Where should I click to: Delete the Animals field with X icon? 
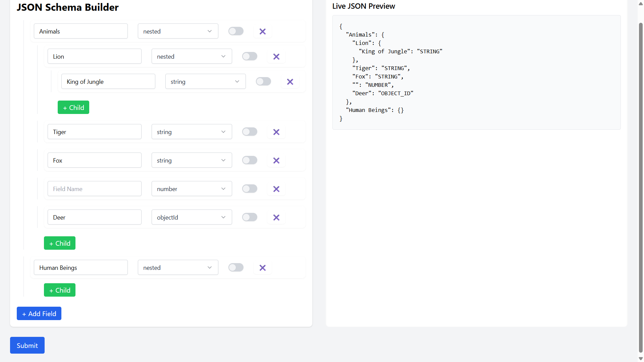pos(263,32)
